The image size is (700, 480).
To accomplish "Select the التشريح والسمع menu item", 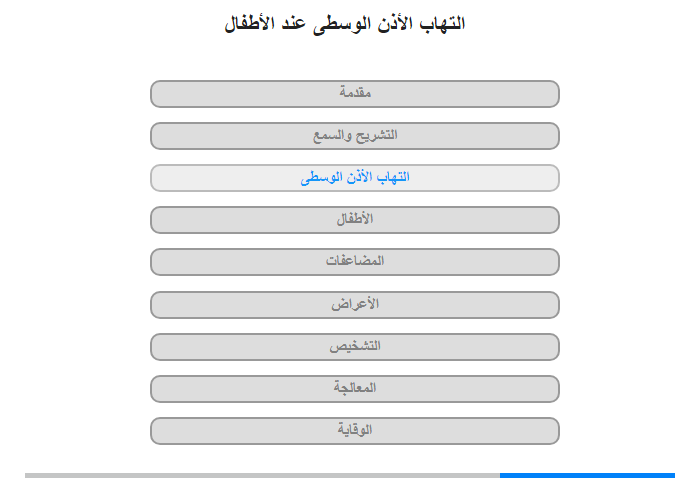I will click(x=355, y=135).
